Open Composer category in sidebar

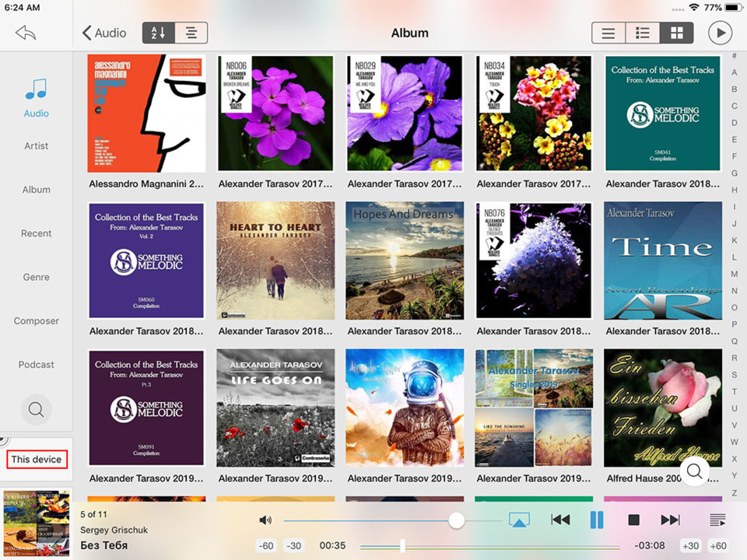click(37, 321)
